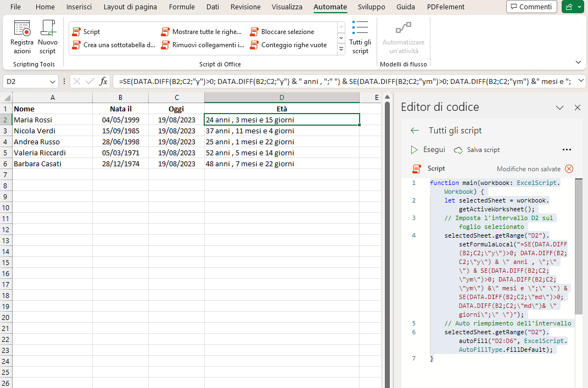This screenshot has height=388, width=588.
Task: Open the Inserisci tab
Action: [x=79, y=7]
